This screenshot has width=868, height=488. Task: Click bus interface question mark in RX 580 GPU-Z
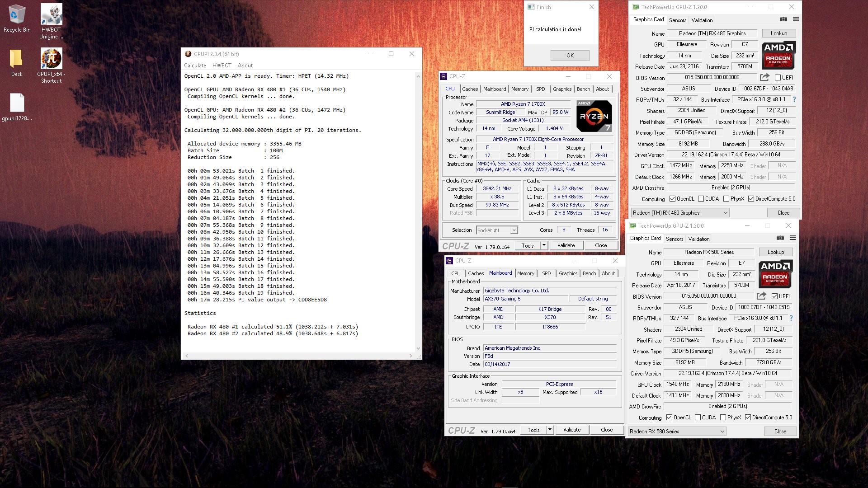tap(791, 318)
